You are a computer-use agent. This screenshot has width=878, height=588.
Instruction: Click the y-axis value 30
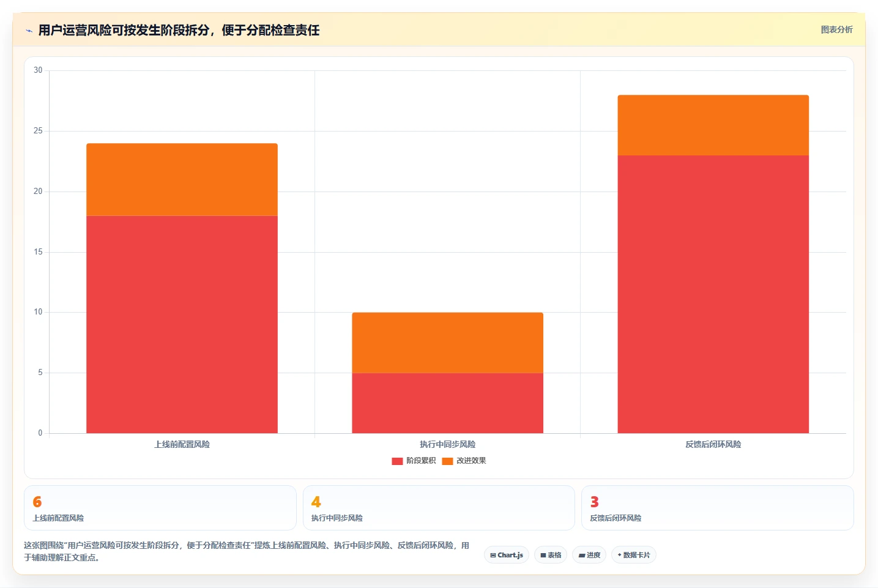coord(38,70)
